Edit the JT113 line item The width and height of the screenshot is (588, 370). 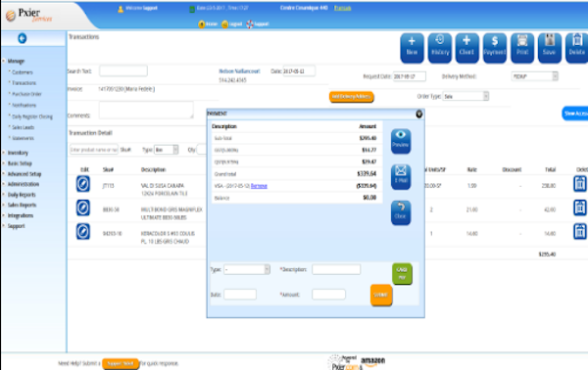[x=83, y=184]
